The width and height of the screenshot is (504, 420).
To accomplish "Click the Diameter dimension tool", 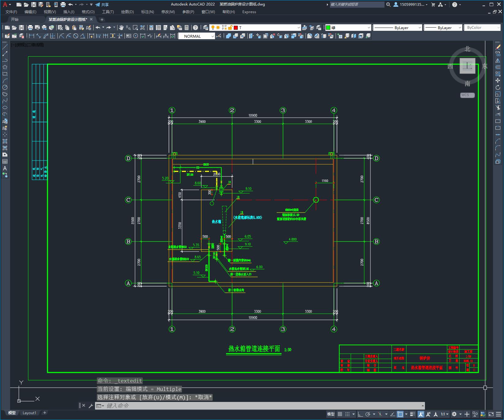I will coord(76,36).
